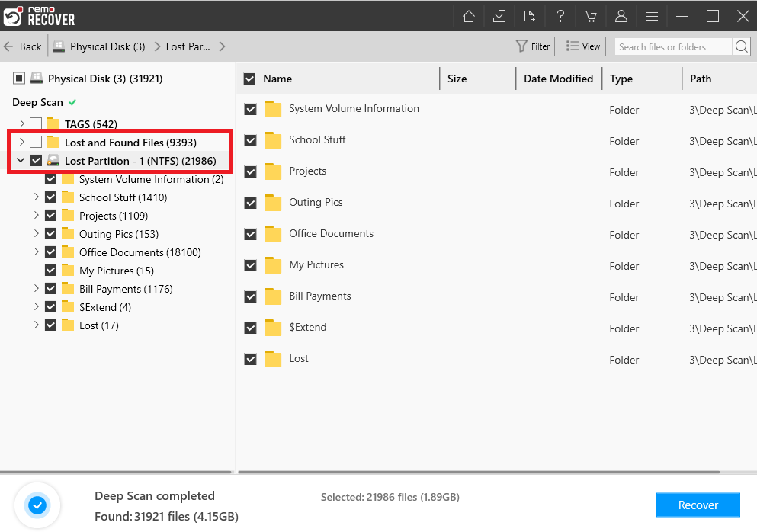Screen dimensions: 757x532
Task: Open the user account icon
Action: 621,17
